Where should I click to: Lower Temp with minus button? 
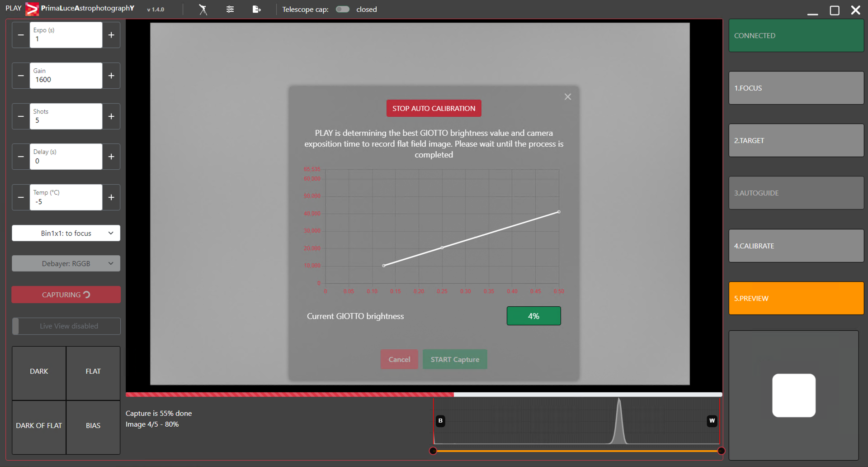21,197
